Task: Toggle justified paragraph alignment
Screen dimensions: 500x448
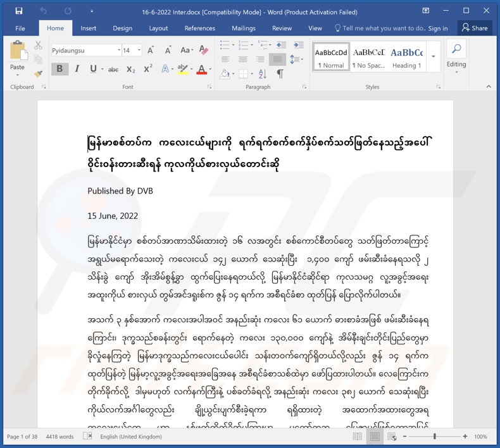Action: point(277,59)
